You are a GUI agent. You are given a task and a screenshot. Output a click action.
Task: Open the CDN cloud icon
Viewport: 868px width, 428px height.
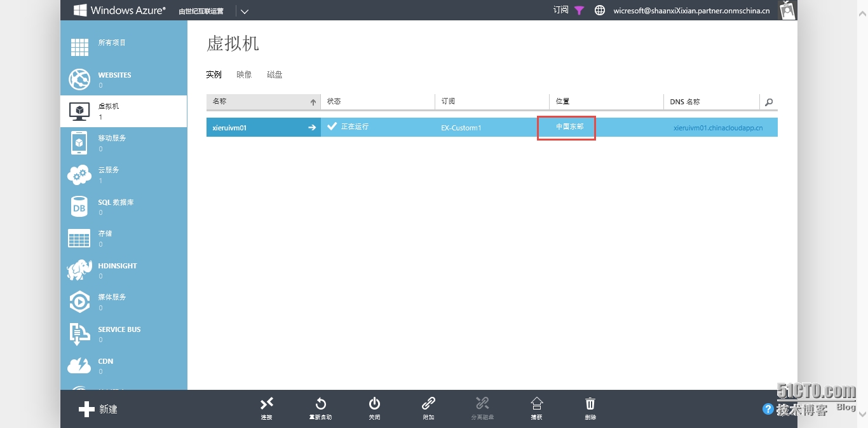pos(79,366)
